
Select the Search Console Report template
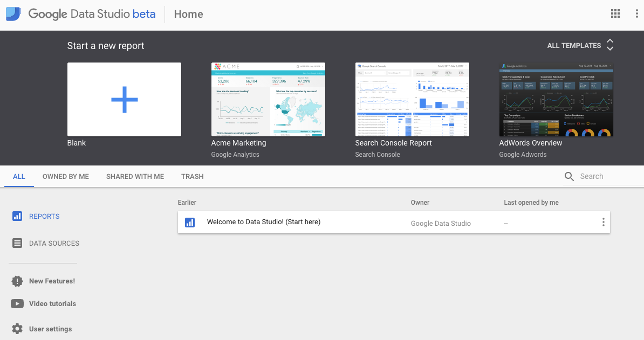412,100
